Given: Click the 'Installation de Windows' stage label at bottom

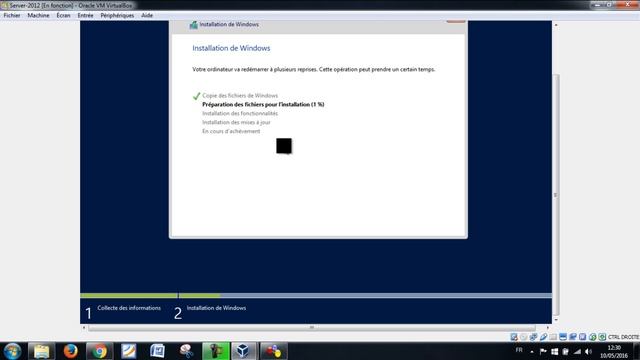Looking at the screenshot, I should (216, 308).
